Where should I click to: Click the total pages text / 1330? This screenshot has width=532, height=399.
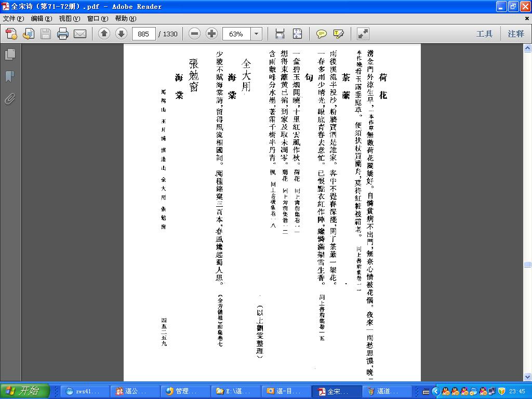pos(168,34)
